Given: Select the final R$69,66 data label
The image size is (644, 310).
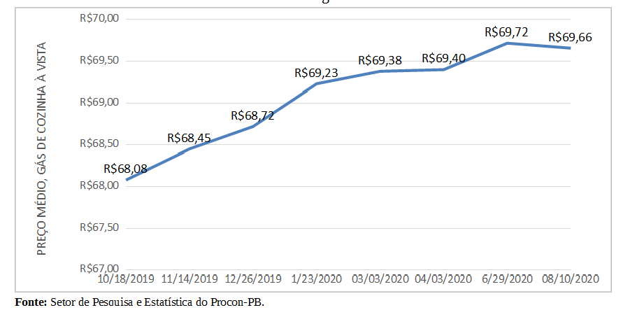Looking at the screenshot, I should tap(570, 37).
